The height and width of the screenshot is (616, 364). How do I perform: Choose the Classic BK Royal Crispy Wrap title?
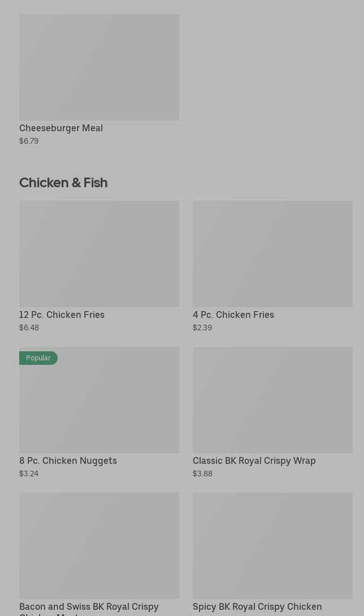click(x=254, y=460)
